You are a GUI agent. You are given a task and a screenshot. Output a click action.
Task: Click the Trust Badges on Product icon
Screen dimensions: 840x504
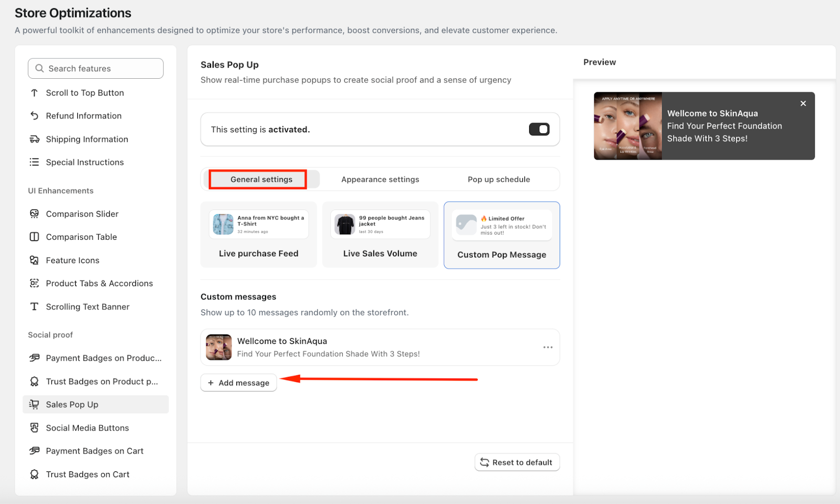tap(34, 382)
